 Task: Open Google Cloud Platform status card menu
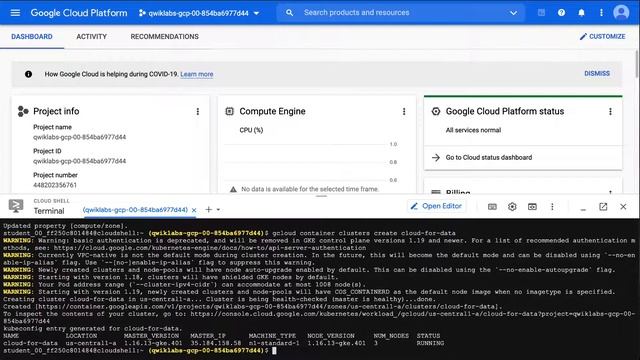610,111
